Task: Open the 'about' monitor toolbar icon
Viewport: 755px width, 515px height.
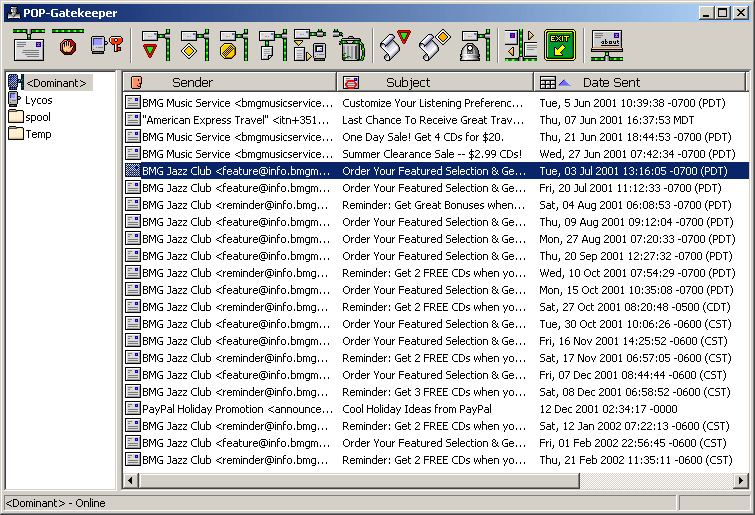Action: (x=607, y=45)
